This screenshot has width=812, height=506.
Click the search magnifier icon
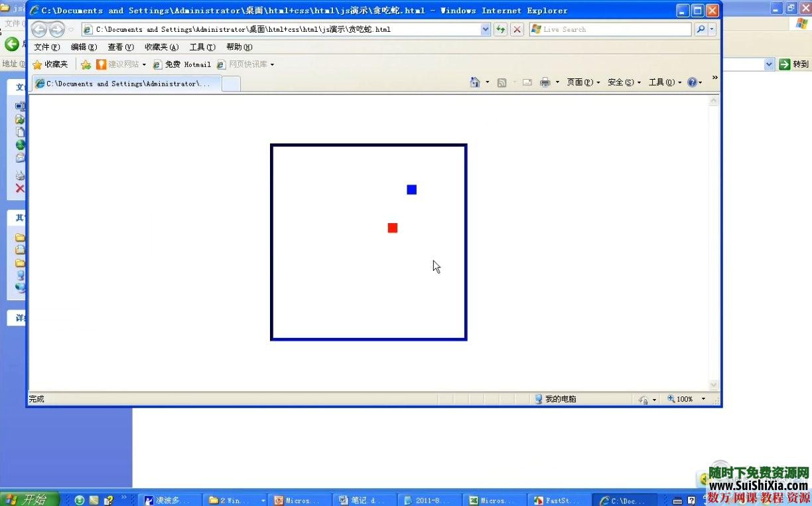click(701, 29)
